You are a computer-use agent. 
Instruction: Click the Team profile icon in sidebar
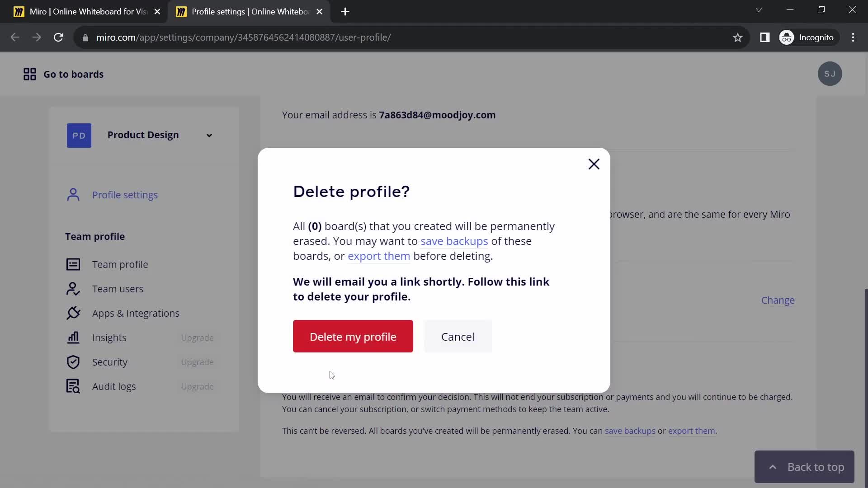tap(73, 264)
